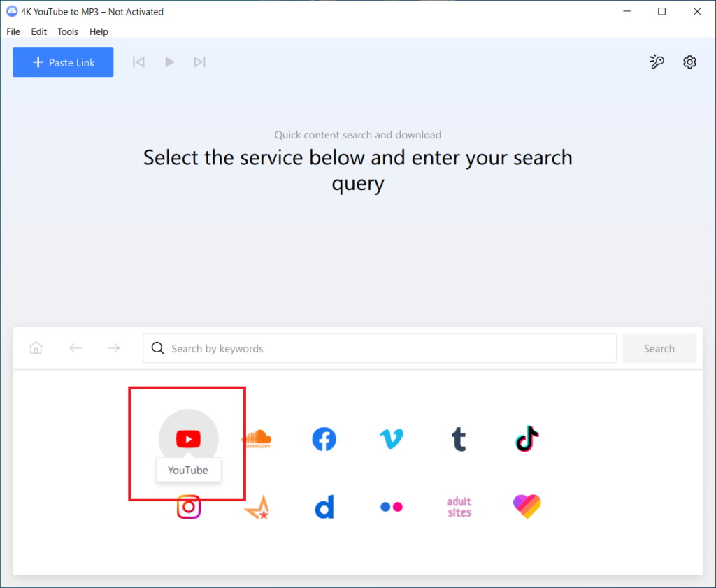Close the 4K YouTube to MP3 window
Image resolution: width=716 pixels, height=588 pixels.
(697, 11)
